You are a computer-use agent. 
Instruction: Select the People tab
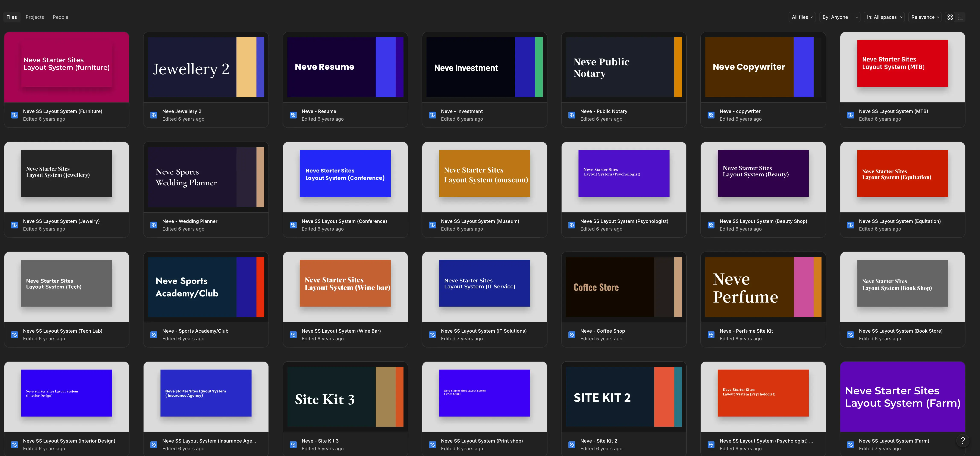click(x=60, y=17)
